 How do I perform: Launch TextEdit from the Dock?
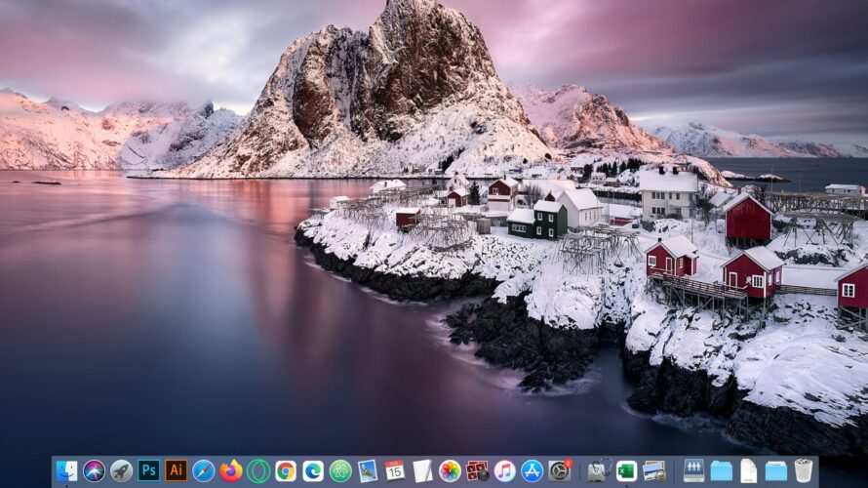pyautogui.click(x=422, y=470)
